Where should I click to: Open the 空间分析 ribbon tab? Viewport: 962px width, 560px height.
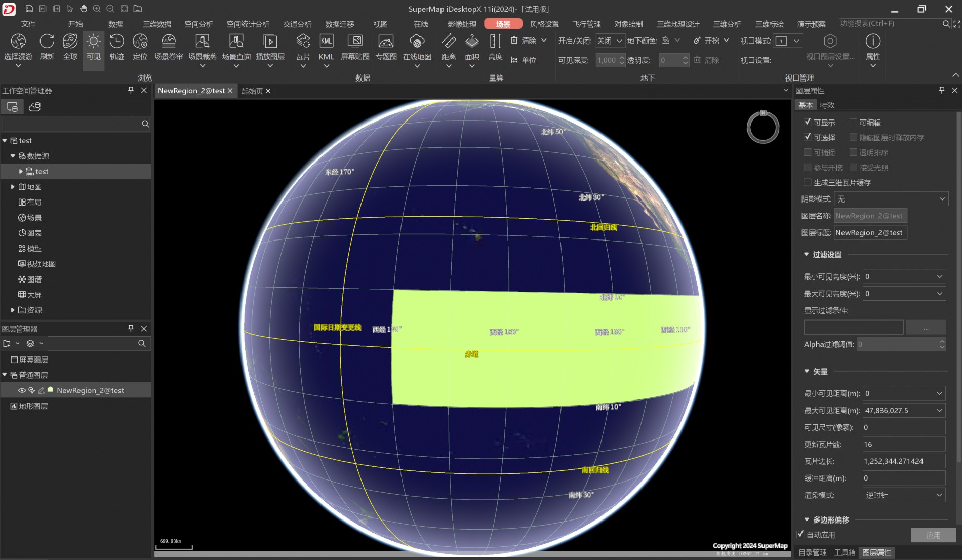coord(199,24)
